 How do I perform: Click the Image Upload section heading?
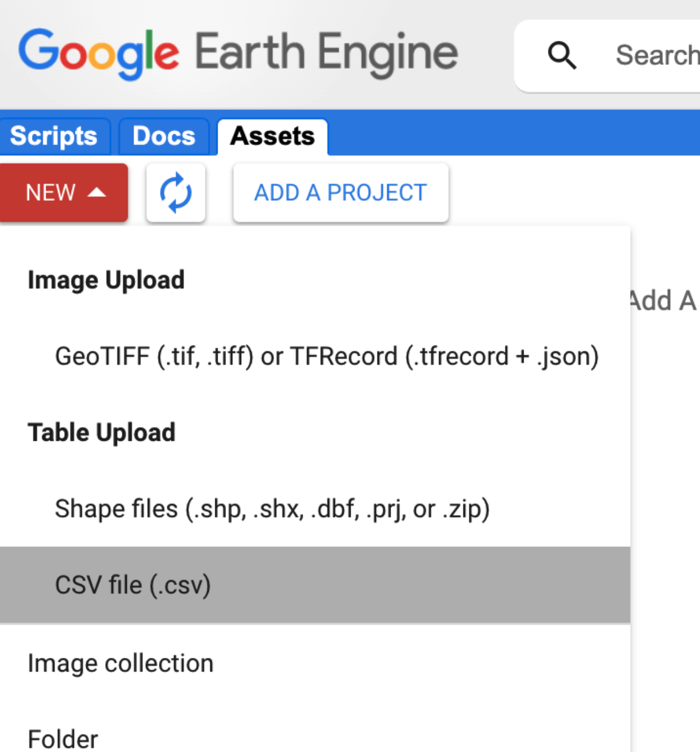pyautogui.click(x=106, y=280)
